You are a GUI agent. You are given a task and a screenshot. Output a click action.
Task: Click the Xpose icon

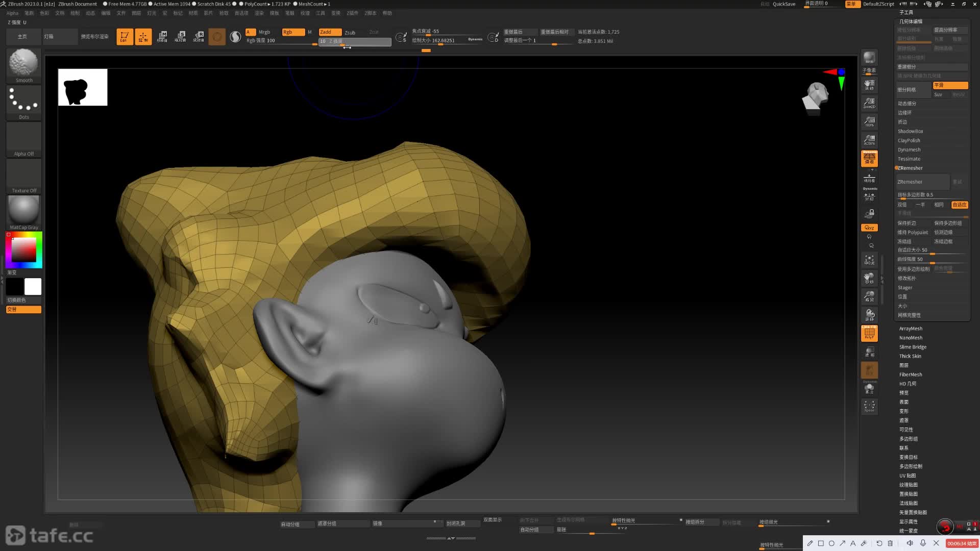[x=869, y=407]
